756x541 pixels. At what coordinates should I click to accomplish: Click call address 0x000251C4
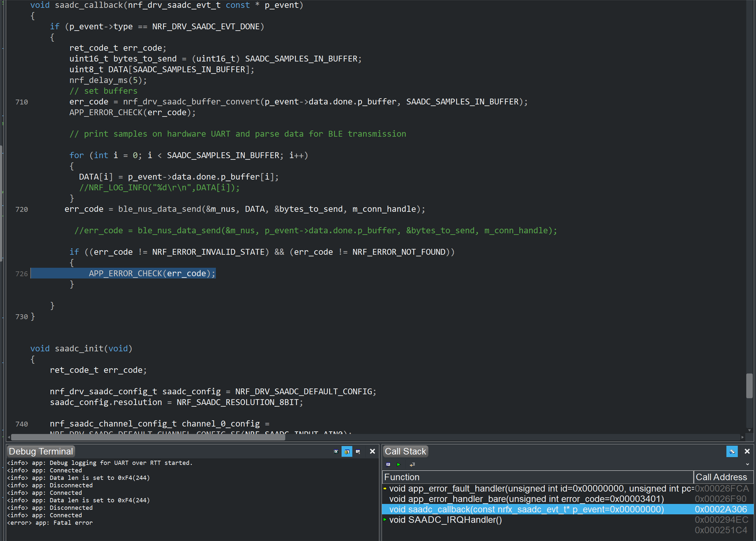tap(721, 530)
